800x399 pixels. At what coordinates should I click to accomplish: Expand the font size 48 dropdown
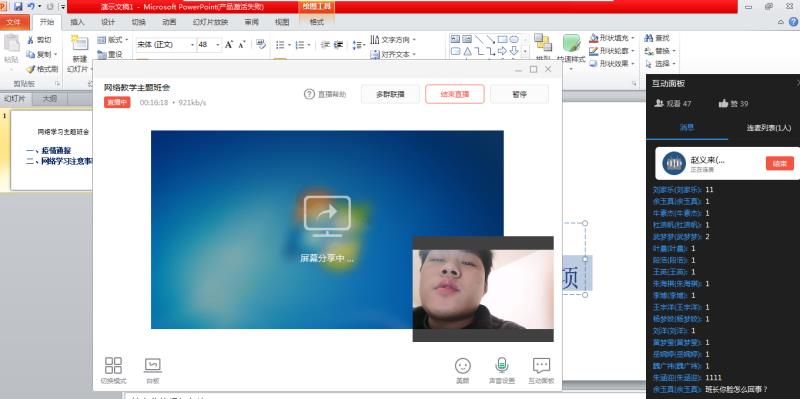(x=218, y=45)
